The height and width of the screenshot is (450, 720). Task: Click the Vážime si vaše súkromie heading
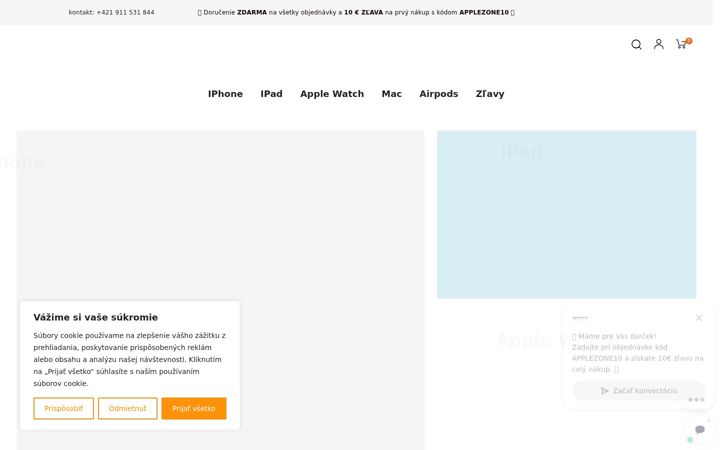point(96,317)
